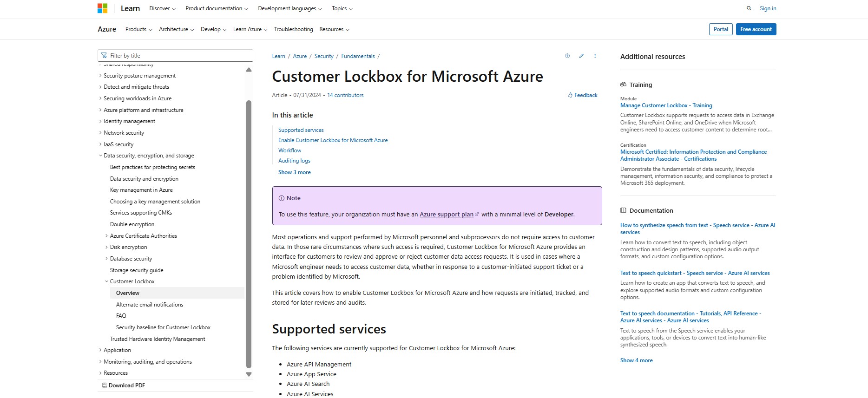Click the Free account button
Image resolution: width=868 pixels, height=398 pixels.
tap(756, 29)
